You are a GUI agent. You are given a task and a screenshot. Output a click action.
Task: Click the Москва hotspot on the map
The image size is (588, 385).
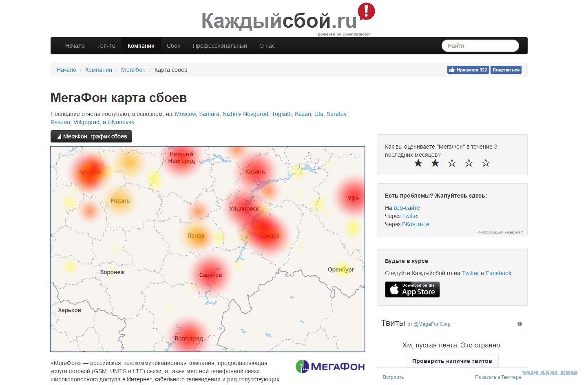tap(89, 172)
